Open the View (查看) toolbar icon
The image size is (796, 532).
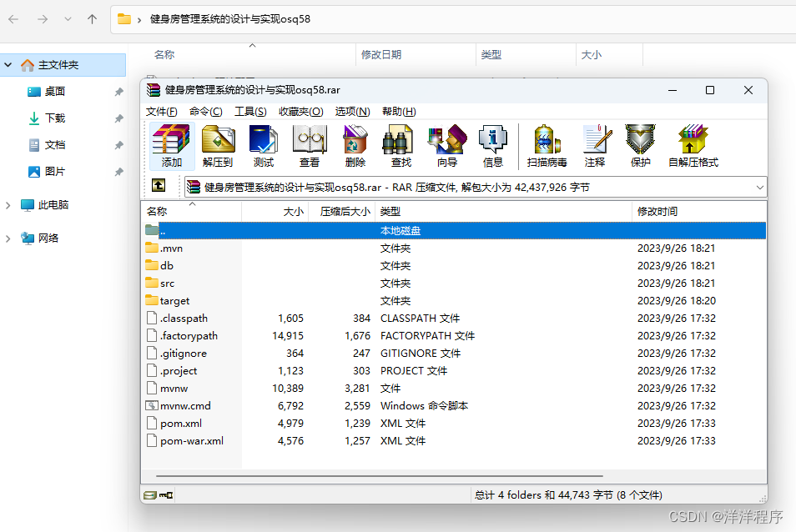[310, 146]
